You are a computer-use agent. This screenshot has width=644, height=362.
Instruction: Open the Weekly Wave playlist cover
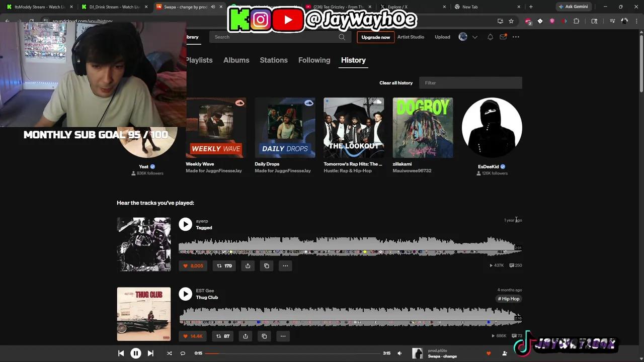[216, 128]
